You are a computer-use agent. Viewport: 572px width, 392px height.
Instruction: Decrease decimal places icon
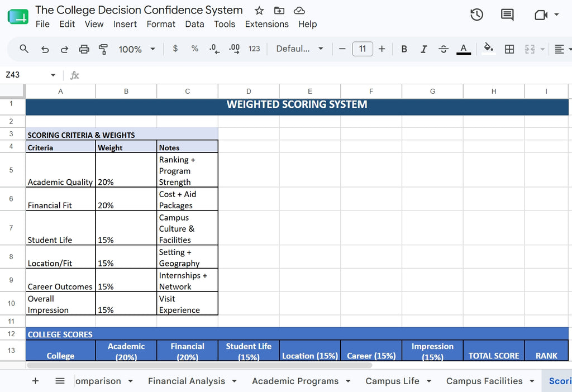pyautogui.click(x=214, y=49)
